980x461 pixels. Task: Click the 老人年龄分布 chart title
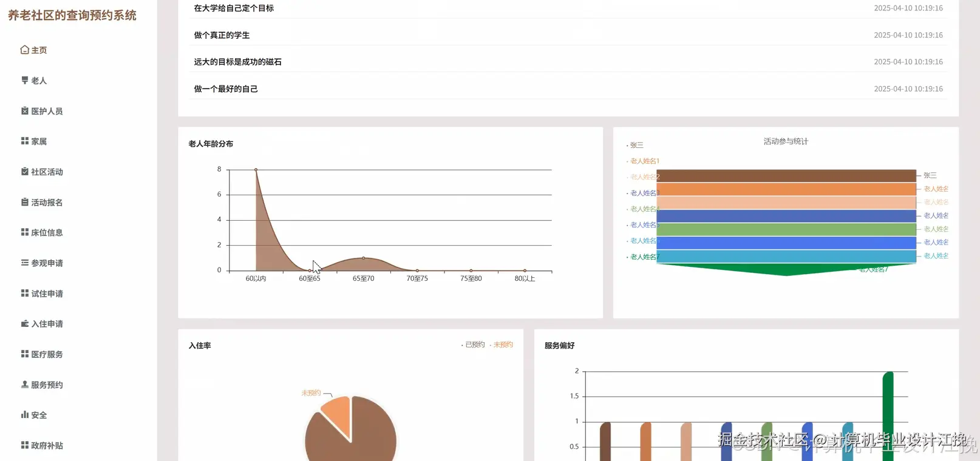[211, 144]
